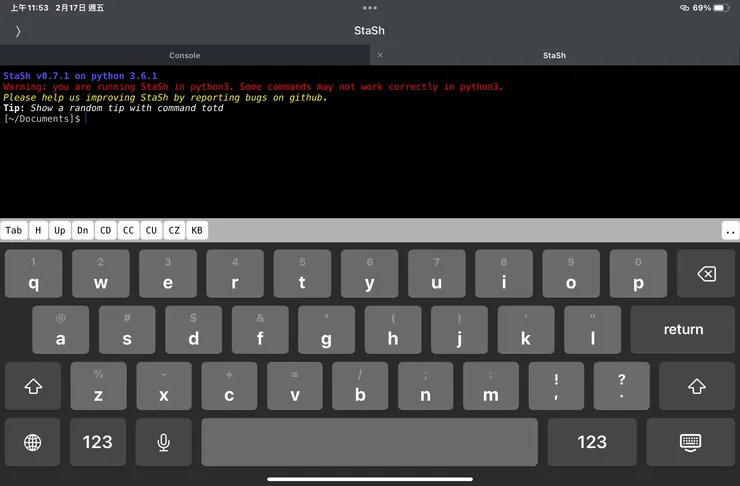This screenshot has height=486, width=740.
Task: Tap the m key
Action: [491, 386]
